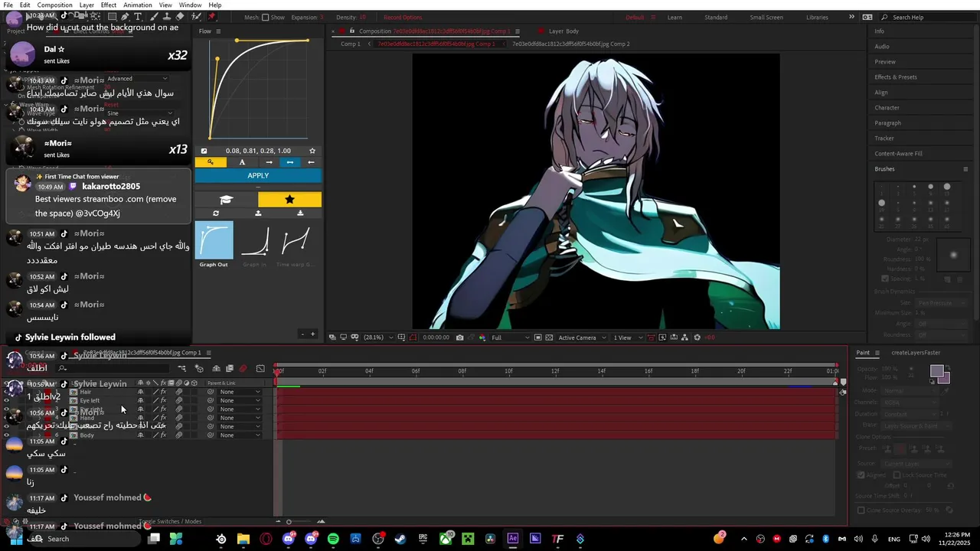
Task: Open the Animation menu
Action: [138, 5]
